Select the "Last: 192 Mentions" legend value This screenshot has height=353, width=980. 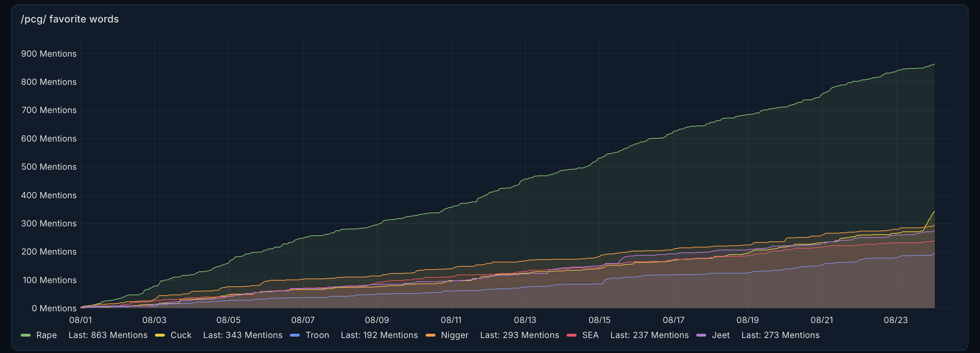click(x=379, y=335)
